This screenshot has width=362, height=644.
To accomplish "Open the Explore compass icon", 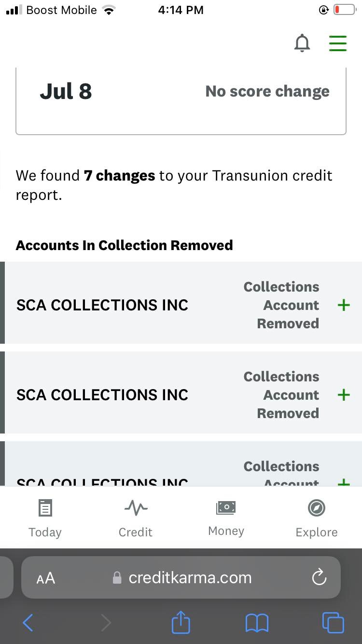I will click(x=316, y=508).
